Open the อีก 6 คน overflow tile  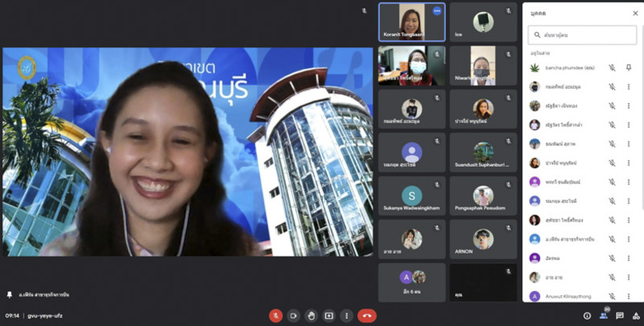coord(412,283)
